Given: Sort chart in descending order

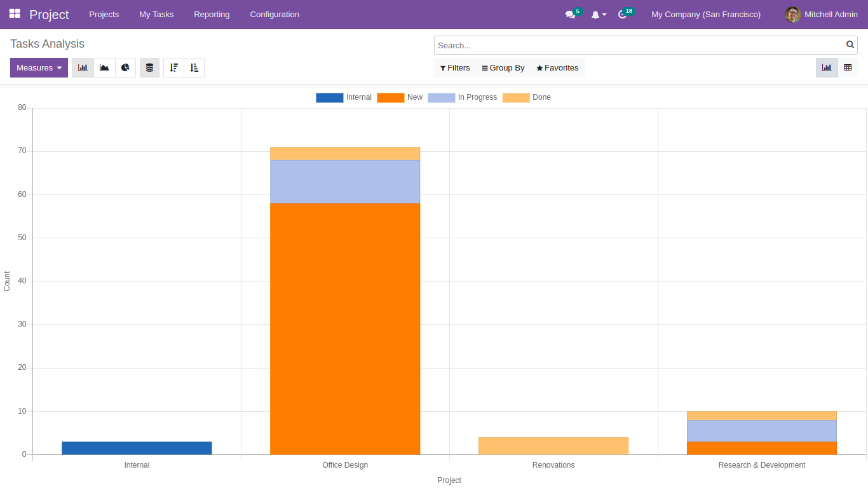Looking at the screenshot, I should point(173,68).
